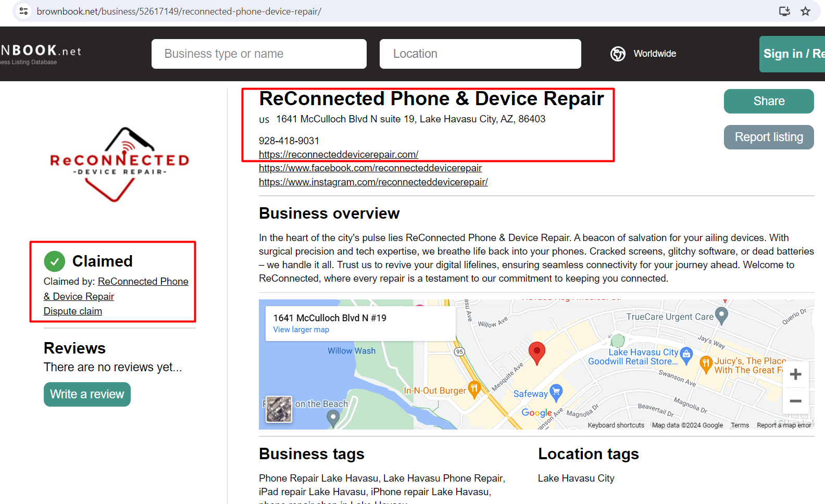Viewport: 825px width, 504px height.
Task: Click the Report listing button
Action: pyautogui.click(x=769, y=137)
